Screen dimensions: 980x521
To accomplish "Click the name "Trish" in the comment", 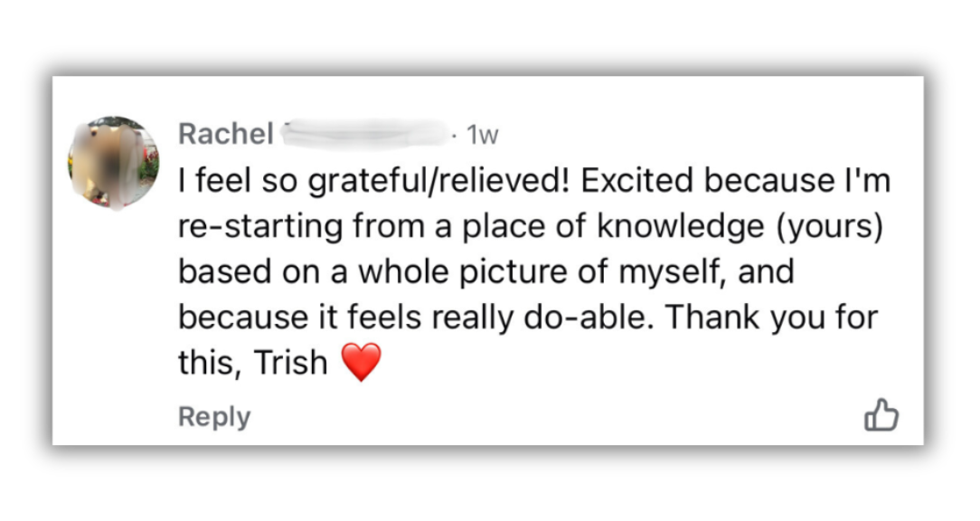I will coord(290,363).
